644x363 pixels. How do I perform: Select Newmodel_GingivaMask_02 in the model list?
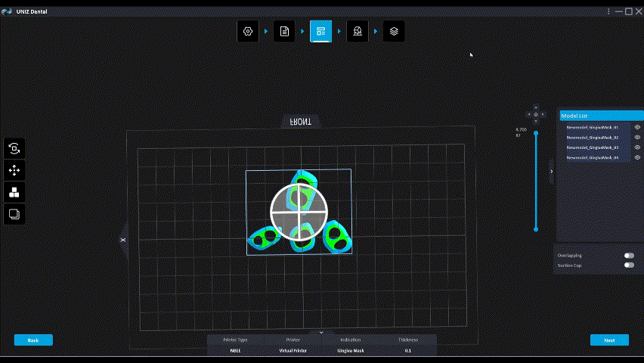point(593,138)
